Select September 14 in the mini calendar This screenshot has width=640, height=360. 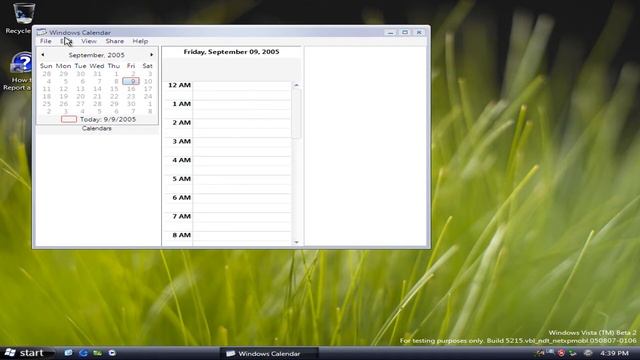[97, 89]
